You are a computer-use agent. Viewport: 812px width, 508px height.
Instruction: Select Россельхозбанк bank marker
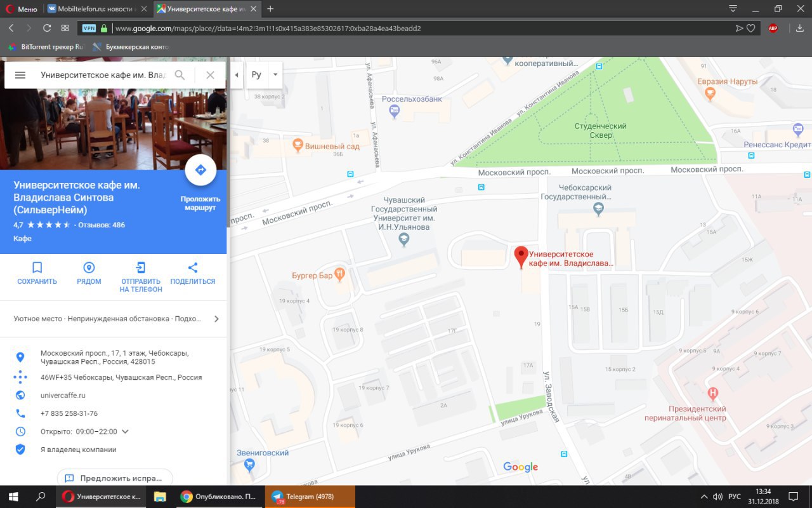tap(395, 112)
